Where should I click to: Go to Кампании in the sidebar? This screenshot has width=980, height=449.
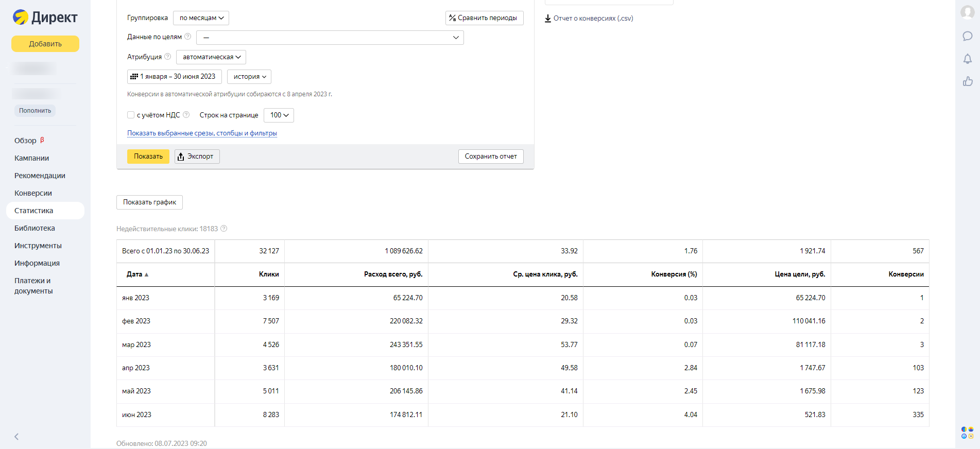pyautogui.click(x=32, y=158)
